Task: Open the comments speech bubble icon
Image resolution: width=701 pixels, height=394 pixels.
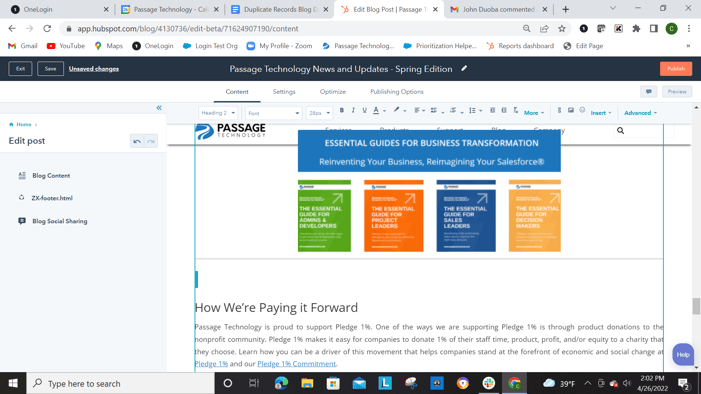Action: 649,92
